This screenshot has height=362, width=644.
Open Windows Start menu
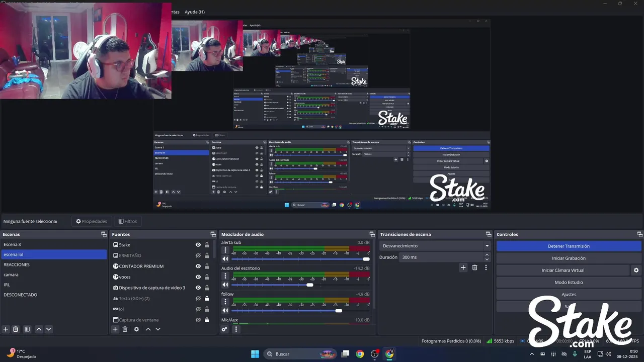pos(255,354)
